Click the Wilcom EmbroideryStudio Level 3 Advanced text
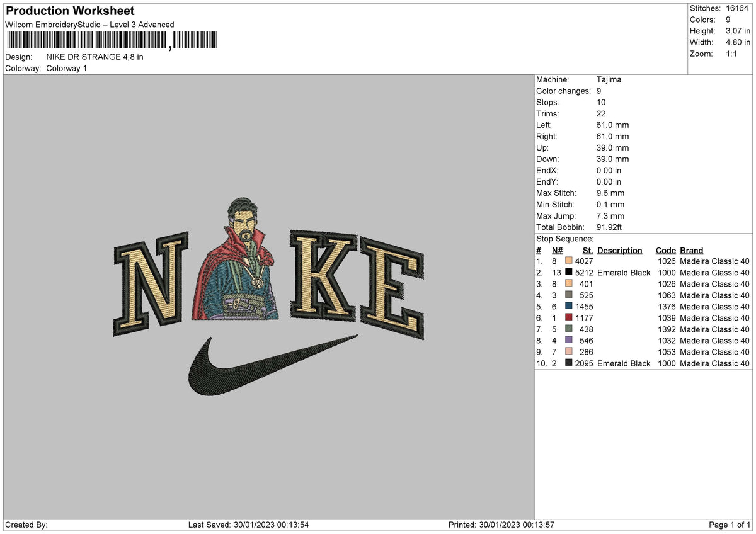 89,25
